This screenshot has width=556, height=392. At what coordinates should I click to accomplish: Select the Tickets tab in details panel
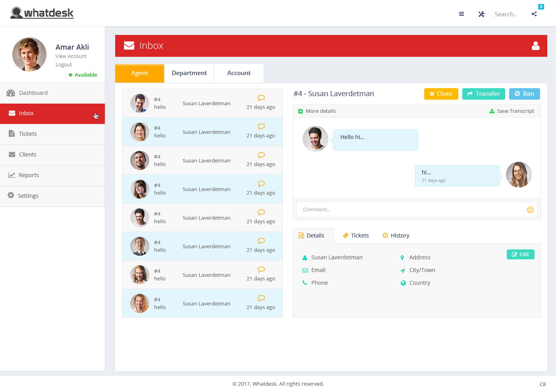(x=356, y=236)
